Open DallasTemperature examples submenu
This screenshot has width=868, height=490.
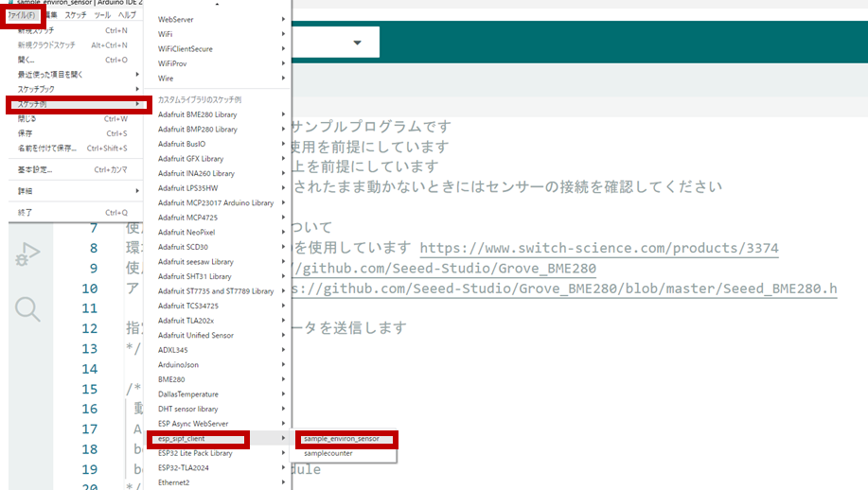(218, 394)
